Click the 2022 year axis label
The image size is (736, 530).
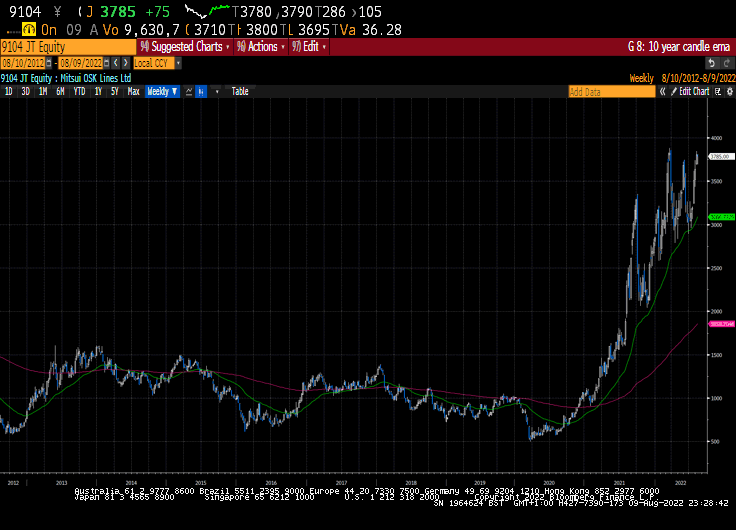click(681, 483)
